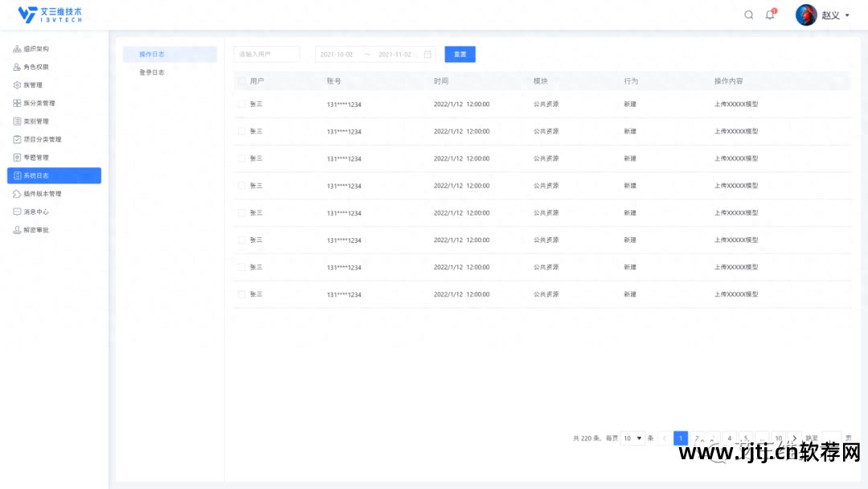Go to pagination page 10
This screenshot has width=868, height=489.
pos(778,438)
